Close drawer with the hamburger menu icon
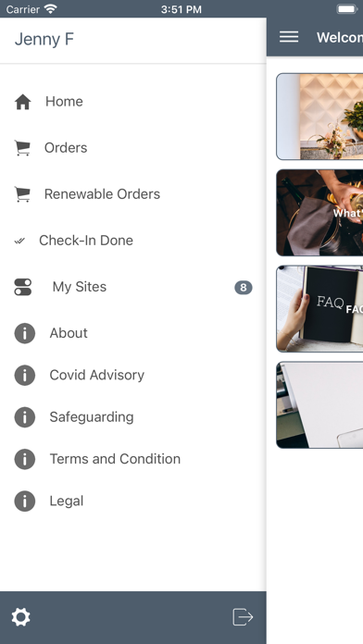Screen dimensions: 363x644 pyautogui.click(x=289, y=37)
